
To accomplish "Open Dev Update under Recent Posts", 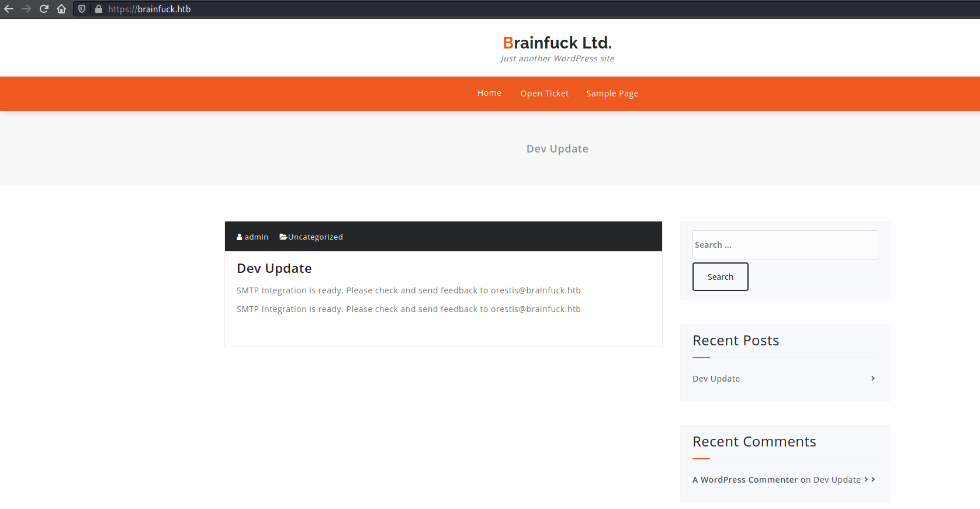I will (716, 379).
